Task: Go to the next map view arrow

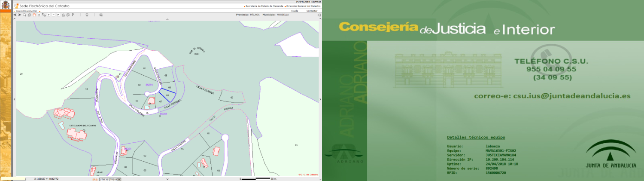Action: [20, 15]
